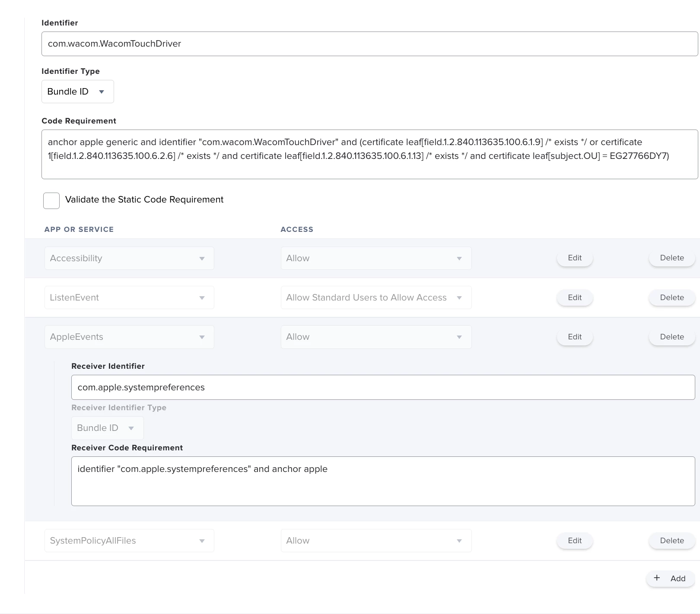Click the APP OR SERVICE column header
This screenshot has height=614, width=700.
[79, 229]
